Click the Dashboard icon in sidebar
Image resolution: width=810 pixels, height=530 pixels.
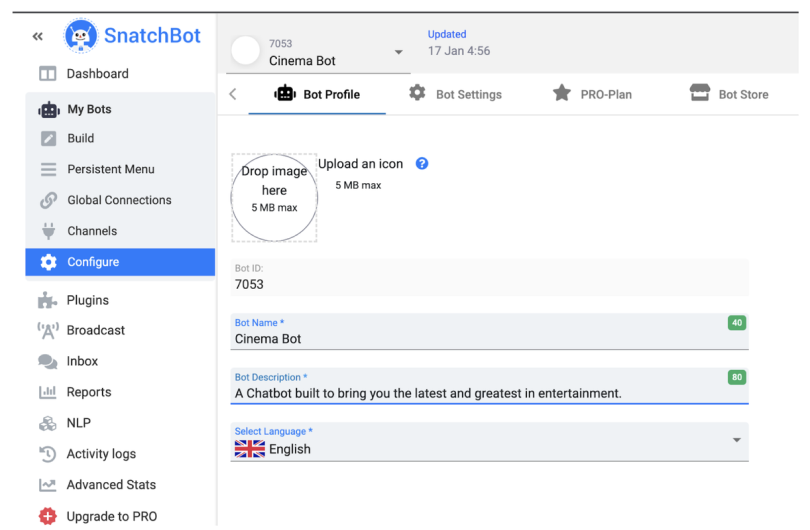[47, 74]
